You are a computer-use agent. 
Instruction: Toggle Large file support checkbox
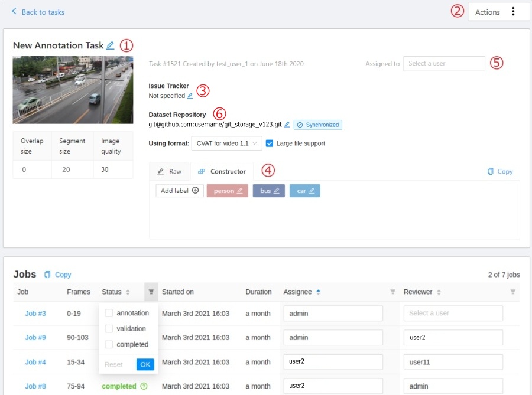pyautogui.click(x=270, y=143)
